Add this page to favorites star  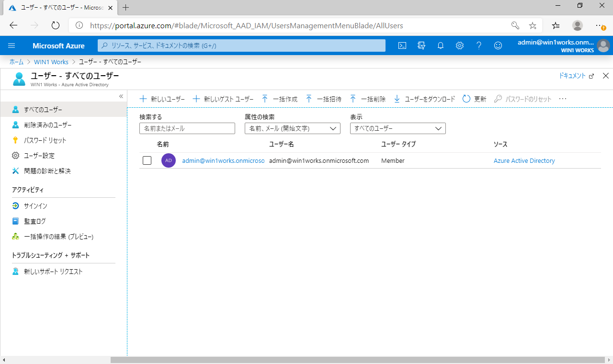click(x=533, y=25)
